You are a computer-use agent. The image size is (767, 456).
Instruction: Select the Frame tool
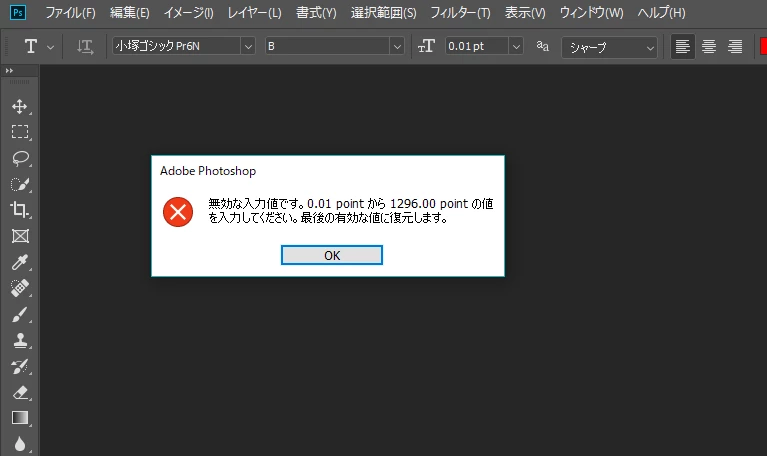20,236
